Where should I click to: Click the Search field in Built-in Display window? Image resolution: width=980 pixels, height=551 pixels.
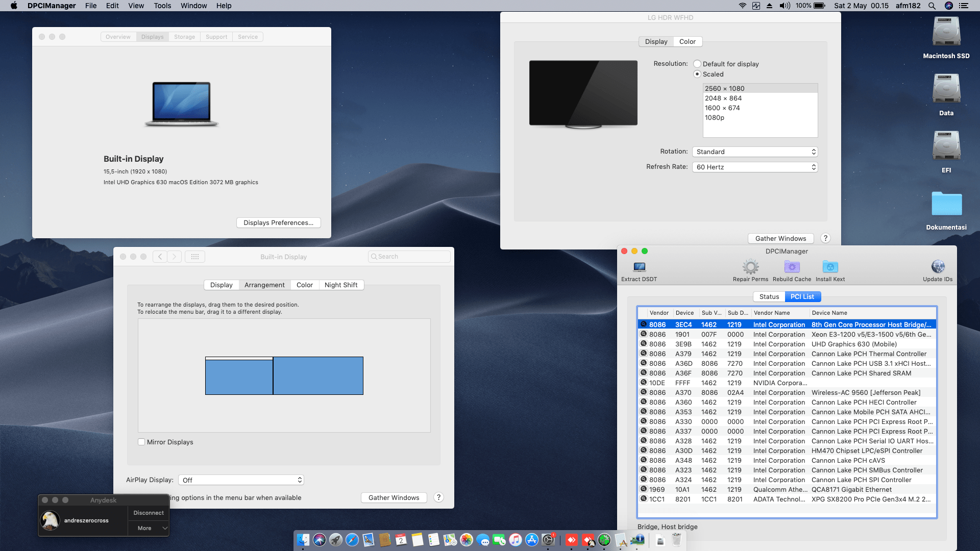409,257
